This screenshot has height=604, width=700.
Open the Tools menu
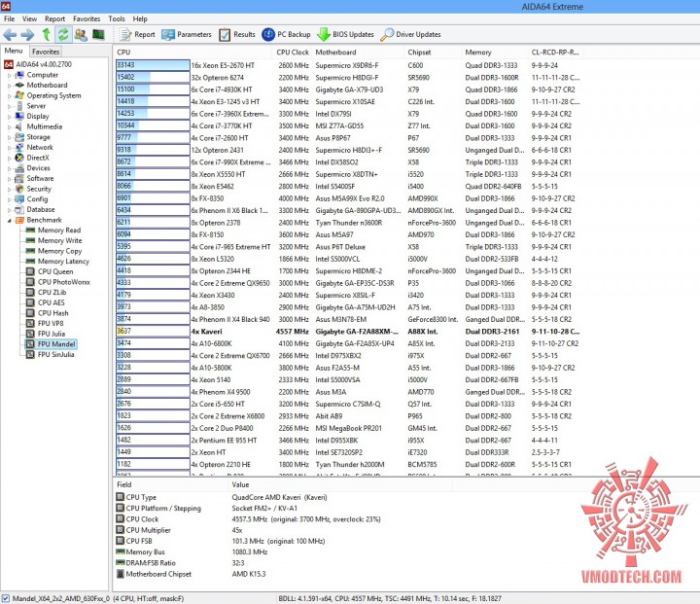click(117, 18)
